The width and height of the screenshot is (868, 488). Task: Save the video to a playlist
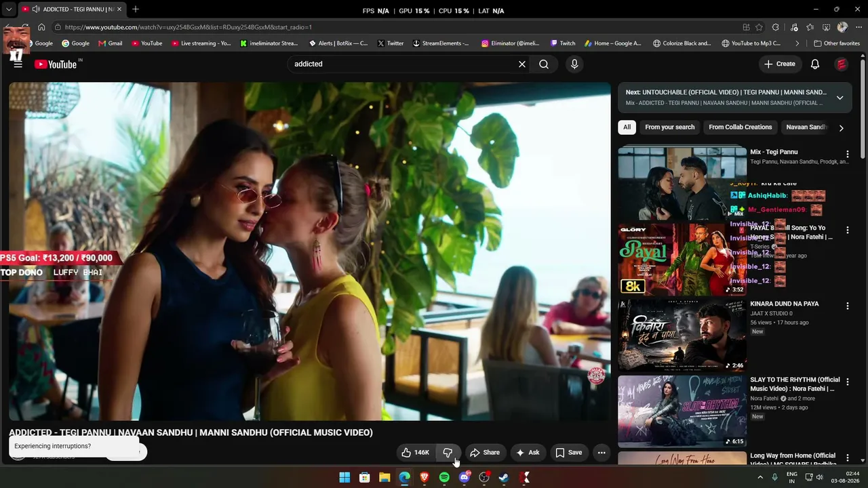pyautogui.click(x=569, y=453)
